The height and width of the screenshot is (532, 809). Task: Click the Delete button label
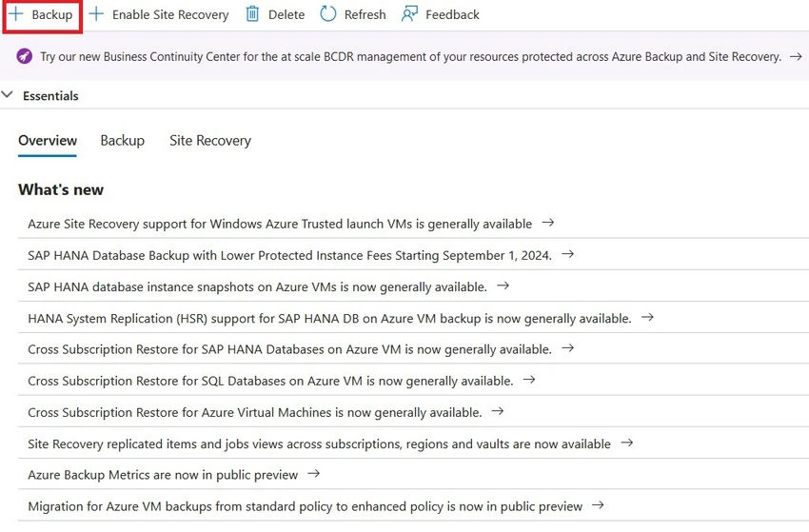pos(286,14)
